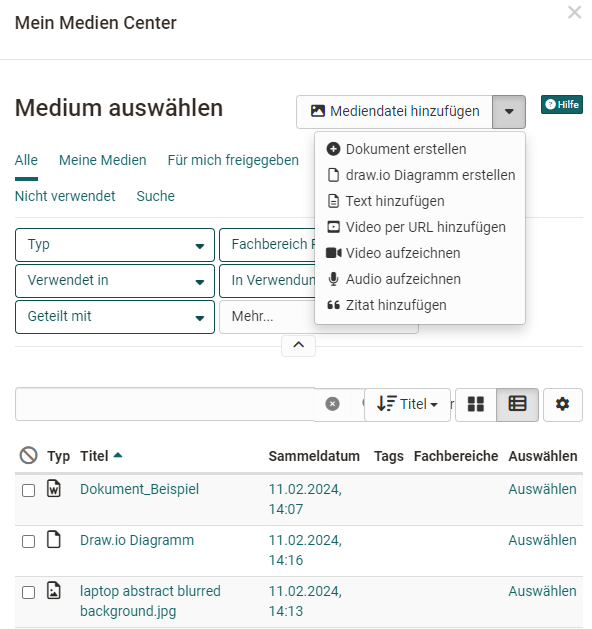
Task: Clear the search field with the x icon
Action: 332,404
